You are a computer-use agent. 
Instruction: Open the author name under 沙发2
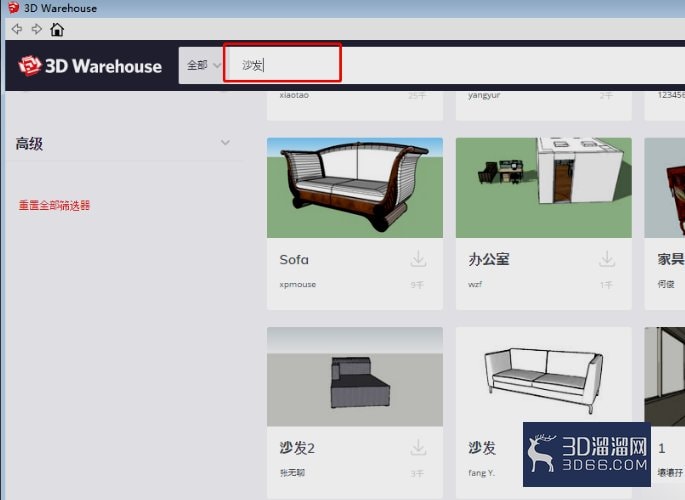pos(292,472)
